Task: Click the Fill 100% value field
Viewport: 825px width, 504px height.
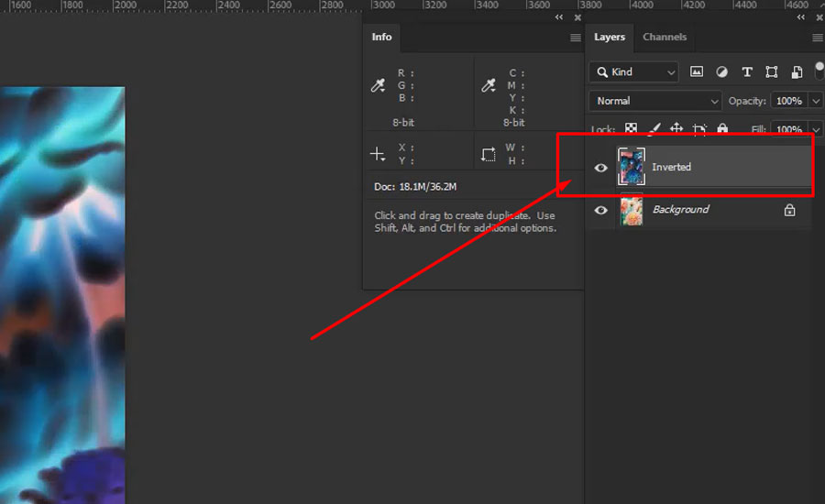Action: (x=788, y=129)
